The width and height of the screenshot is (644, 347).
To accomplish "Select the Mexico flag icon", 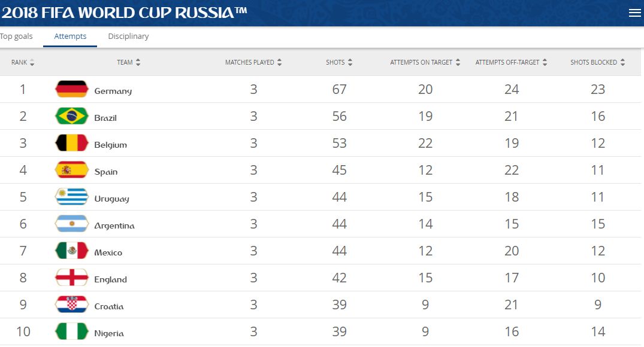I will tap(71, 251).
